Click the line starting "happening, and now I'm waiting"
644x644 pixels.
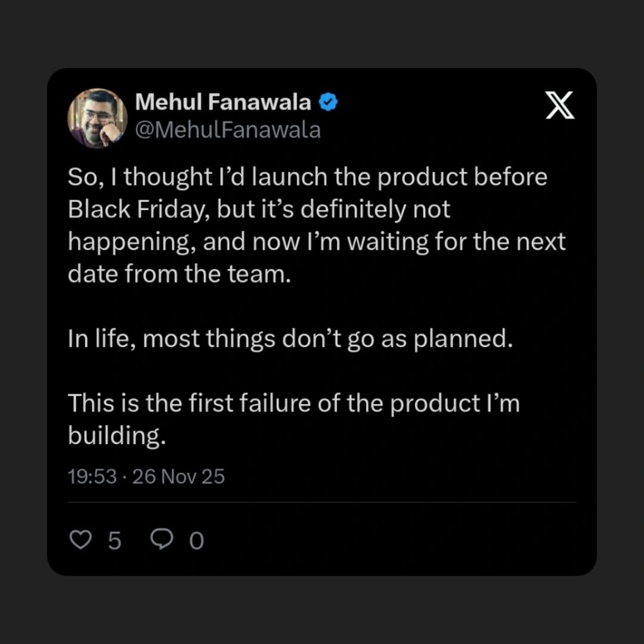tap(316, 241)
